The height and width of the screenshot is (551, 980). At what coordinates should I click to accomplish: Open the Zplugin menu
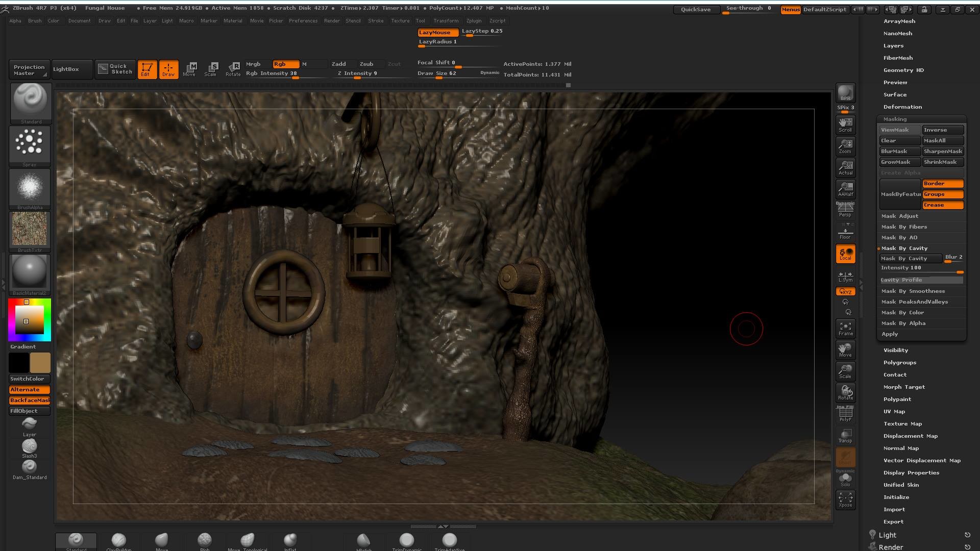click(x=474, y=21)
